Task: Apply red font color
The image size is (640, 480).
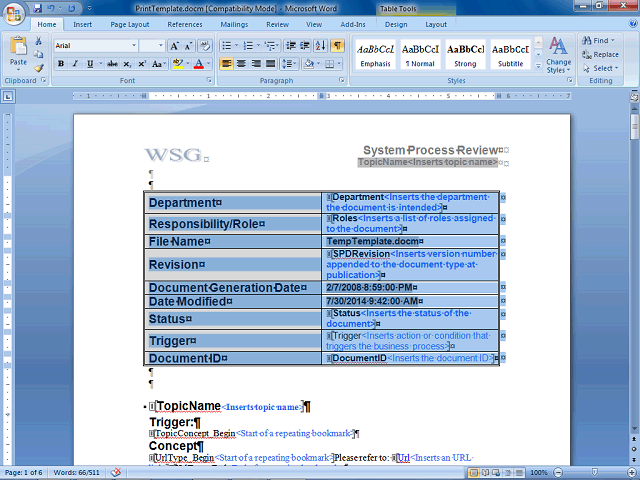Action: [199, 64]
